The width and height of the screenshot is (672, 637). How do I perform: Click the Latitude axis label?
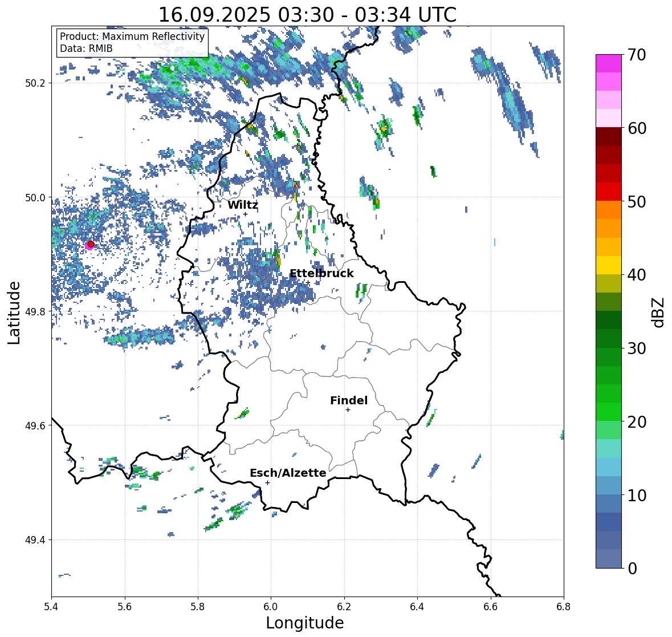coord(14,313)
